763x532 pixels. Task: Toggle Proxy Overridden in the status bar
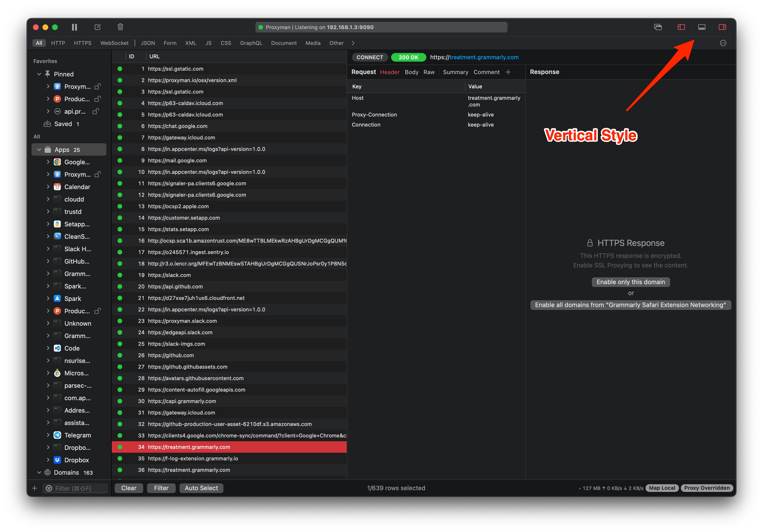pyautogui.click(x=706, y=488)
